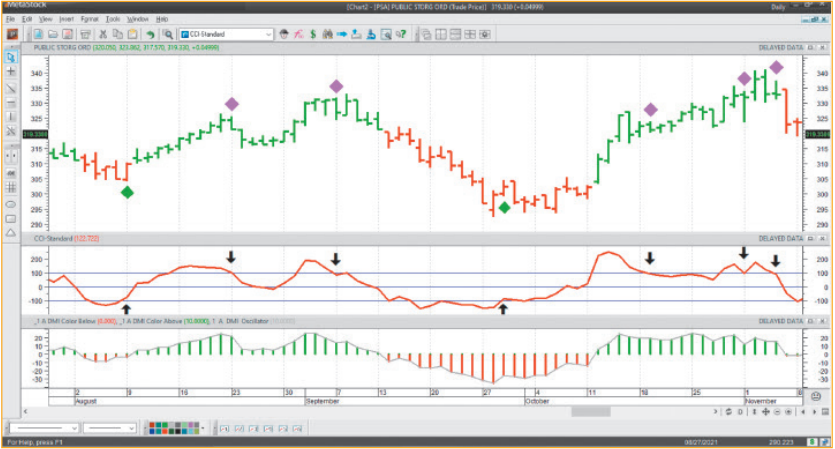Click the Paste clipboard icon
Image resolution: width=835 pixels, height=449 pixels.
132,35
